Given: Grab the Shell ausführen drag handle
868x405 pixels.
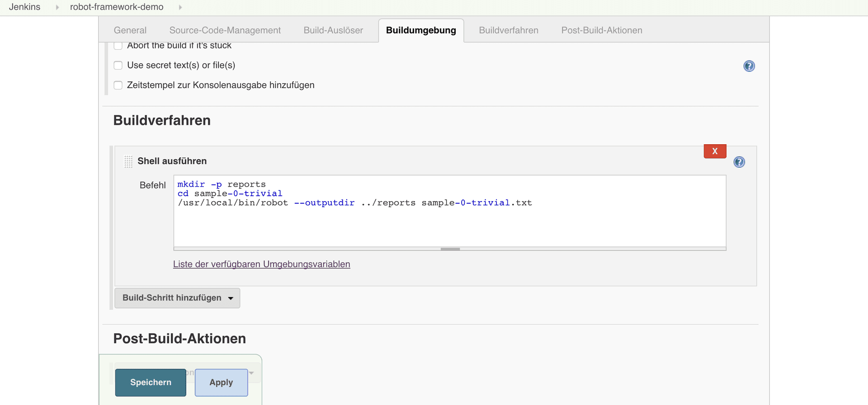Looking at the screenshot, I should coord(128,161).
